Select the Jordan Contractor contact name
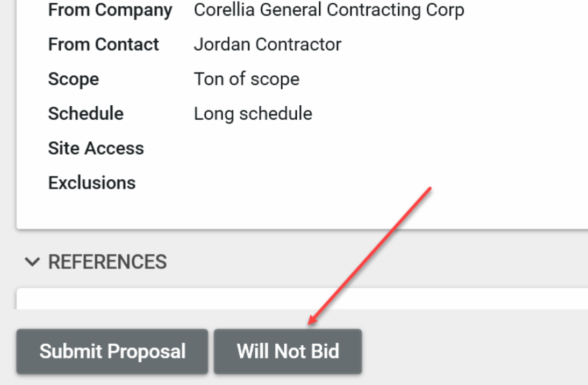This screenshot has height=385, width=588. (x=267, y=44)
